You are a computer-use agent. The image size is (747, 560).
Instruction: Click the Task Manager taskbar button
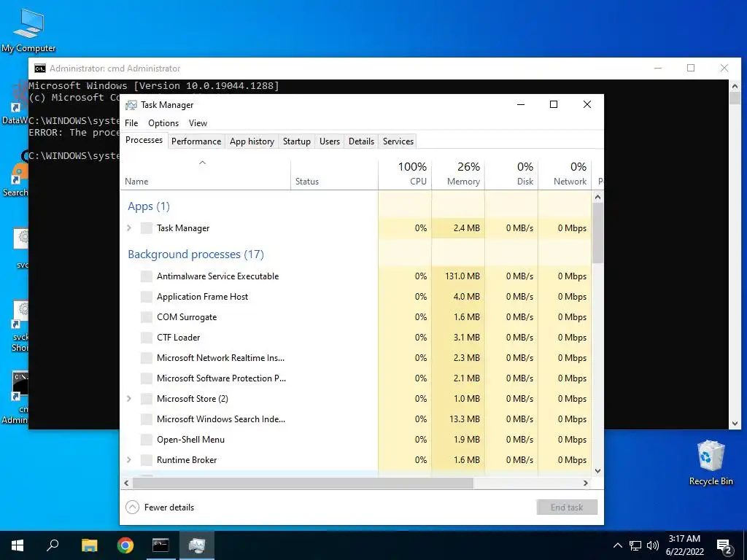(x=197, y=545)
